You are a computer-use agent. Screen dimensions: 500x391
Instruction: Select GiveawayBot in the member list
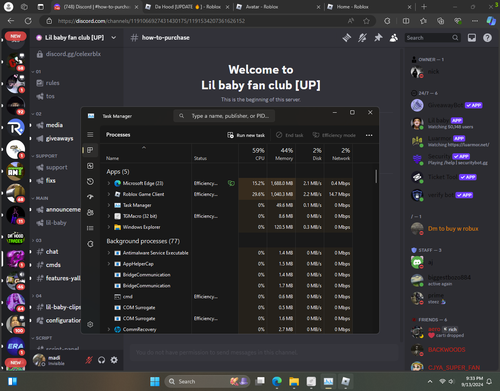tap(447, 105)
